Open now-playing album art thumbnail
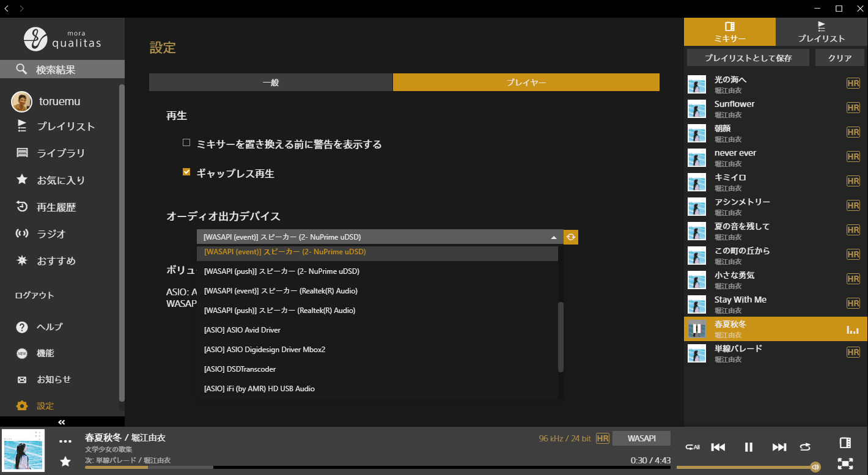The image size is (868, 475). [x=24, y=451]
